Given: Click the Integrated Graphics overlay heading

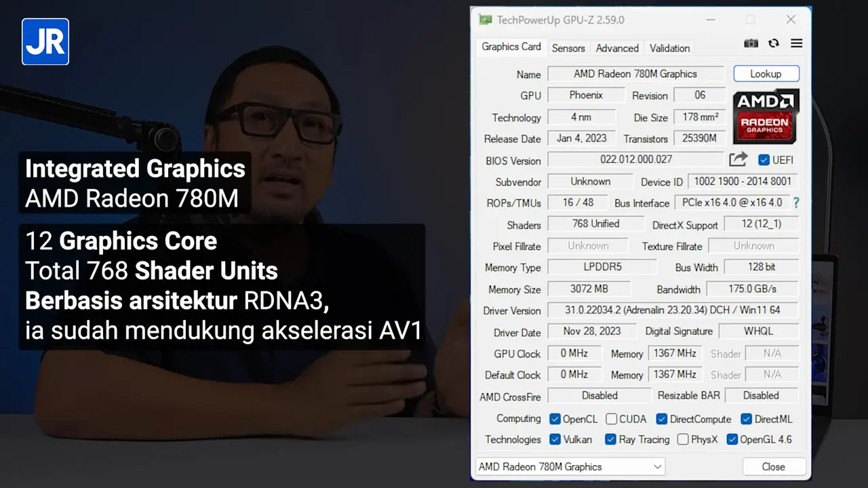Looking at the screenshot, I should tap(135, 169).
